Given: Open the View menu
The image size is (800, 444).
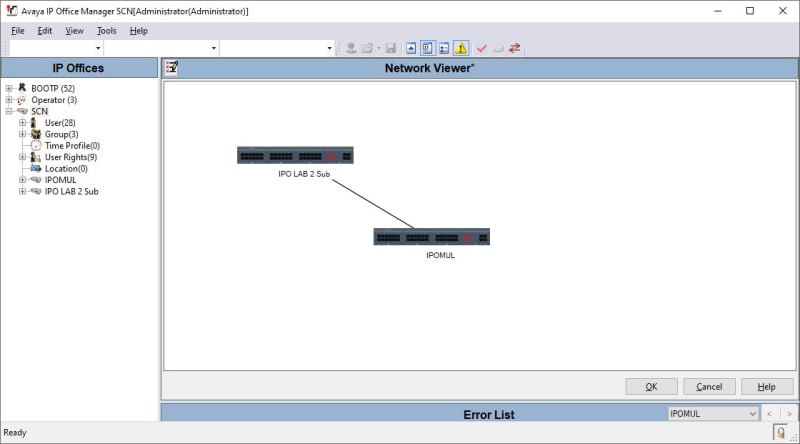Looking at the screenshot, I should (74, 31).
